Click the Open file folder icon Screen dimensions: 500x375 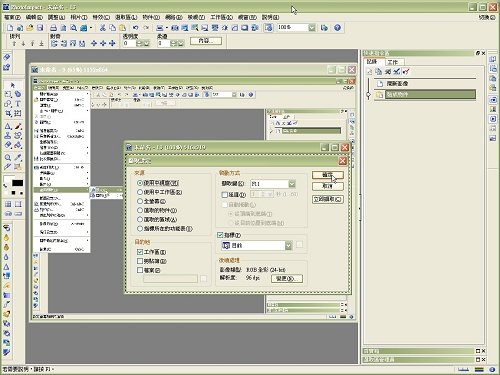[x=30, y=28]
